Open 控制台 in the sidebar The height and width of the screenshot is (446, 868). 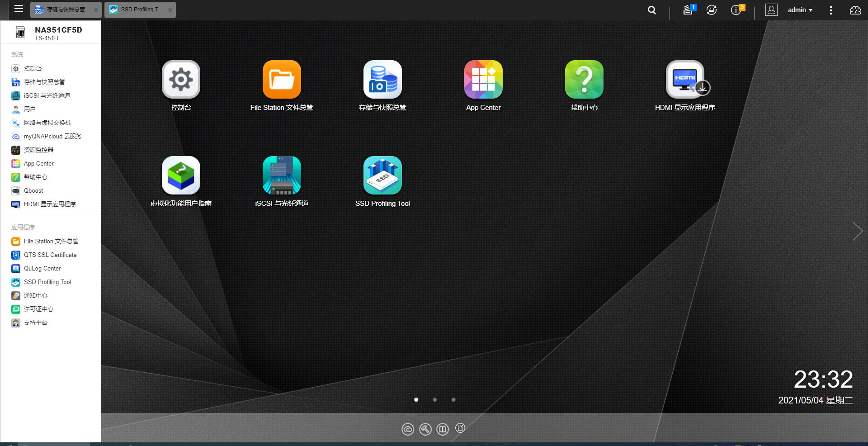tap(51, 68)
